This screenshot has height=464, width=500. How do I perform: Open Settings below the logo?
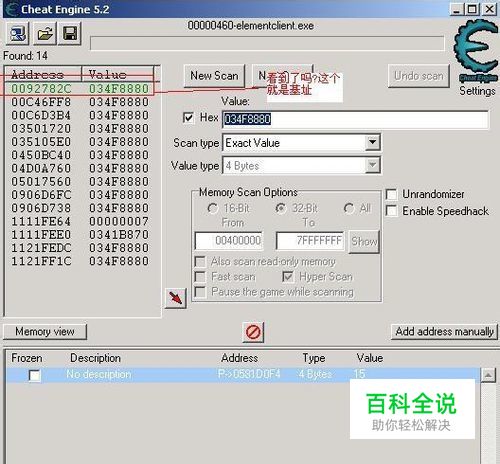(477, 91)
